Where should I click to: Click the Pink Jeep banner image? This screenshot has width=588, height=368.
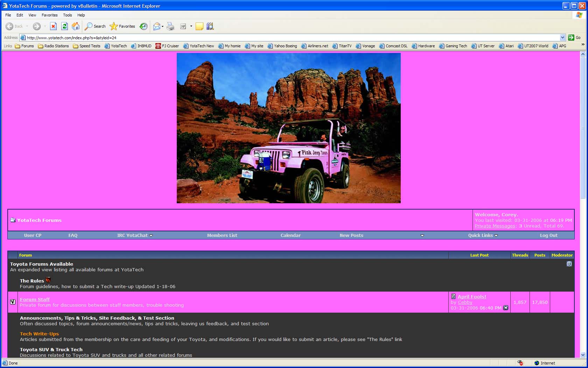click(x=289, y=128)
